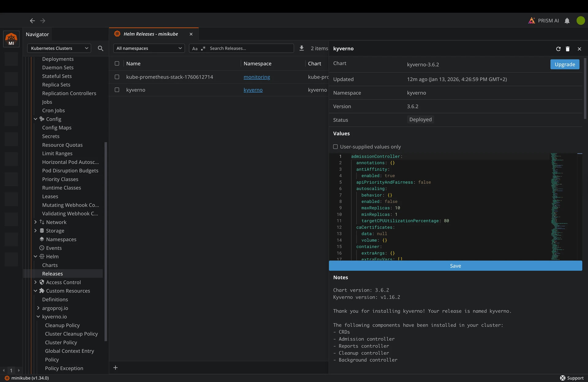The height and width of the screenshot is (382, 588).
Task: Open the monitoring namespace link
Action: coord(257,77)
